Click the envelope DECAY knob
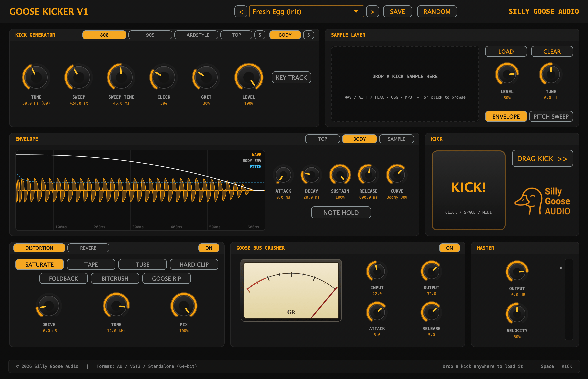 click(x=311, y=175)
